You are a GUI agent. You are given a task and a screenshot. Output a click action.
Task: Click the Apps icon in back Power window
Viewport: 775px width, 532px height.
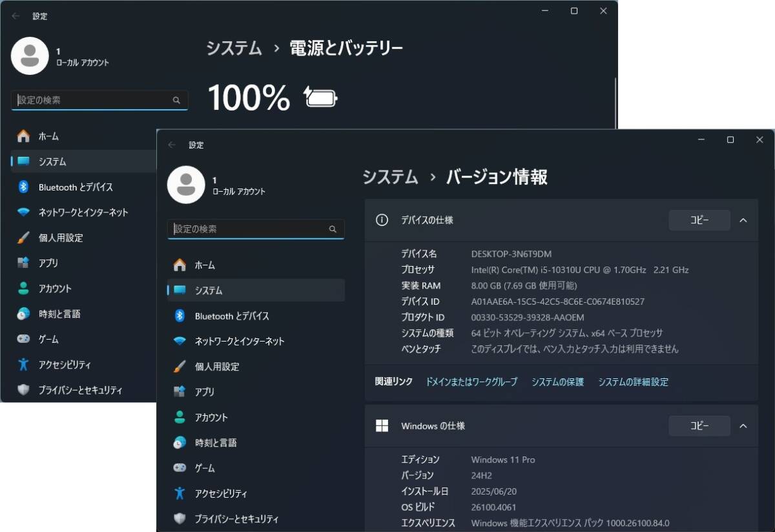(23, 263)
